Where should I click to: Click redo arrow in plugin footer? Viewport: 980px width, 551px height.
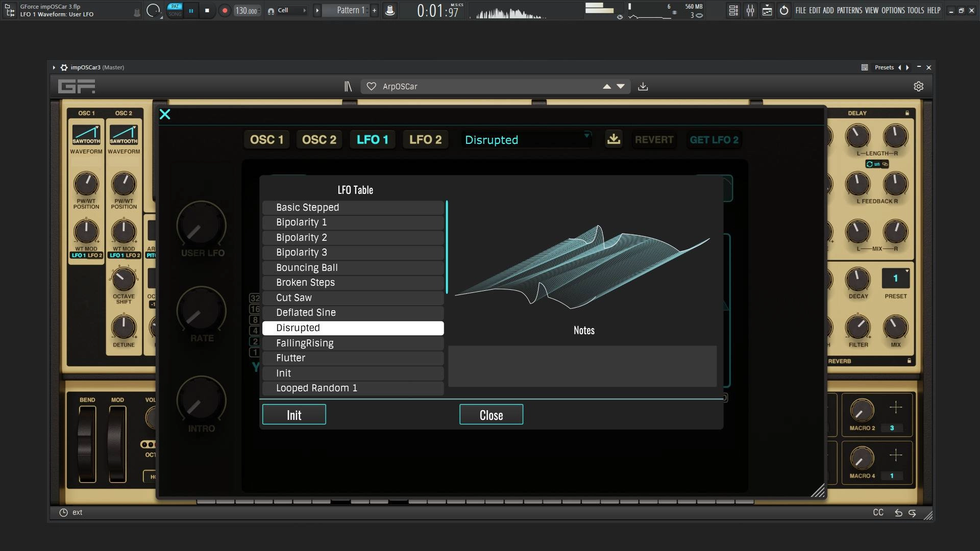(912, 513)
